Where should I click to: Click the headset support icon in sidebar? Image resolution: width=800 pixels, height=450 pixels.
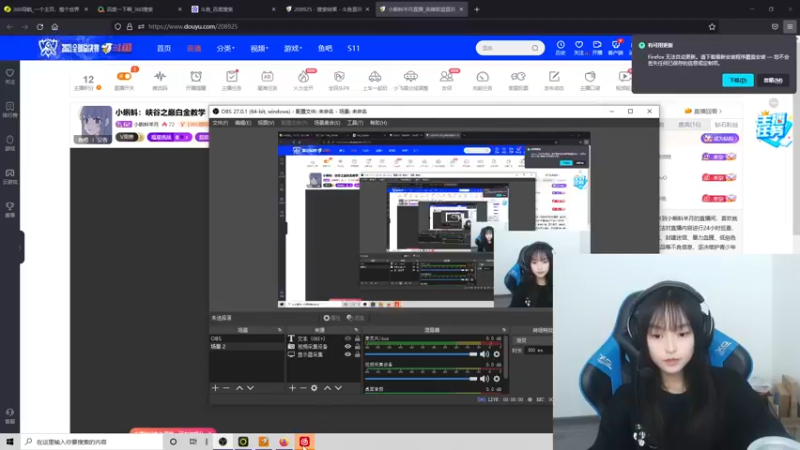coord(10,412)
